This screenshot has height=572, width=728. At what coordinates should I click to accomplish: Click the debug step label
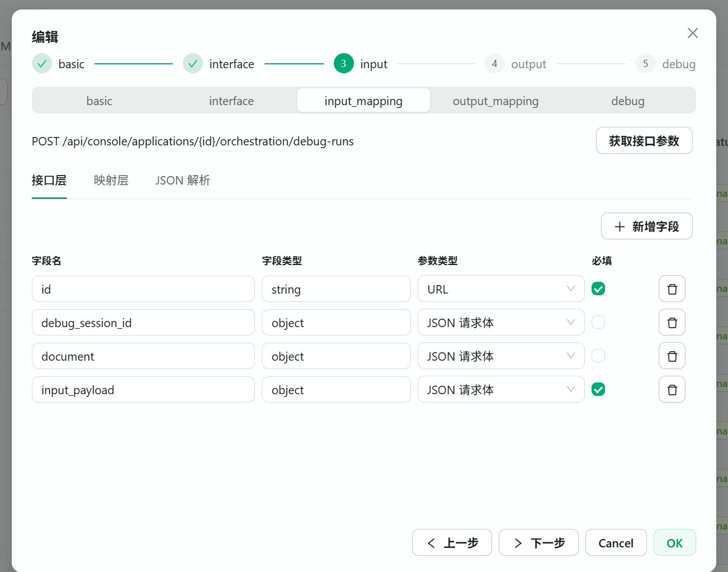click(x=679, y=64)
